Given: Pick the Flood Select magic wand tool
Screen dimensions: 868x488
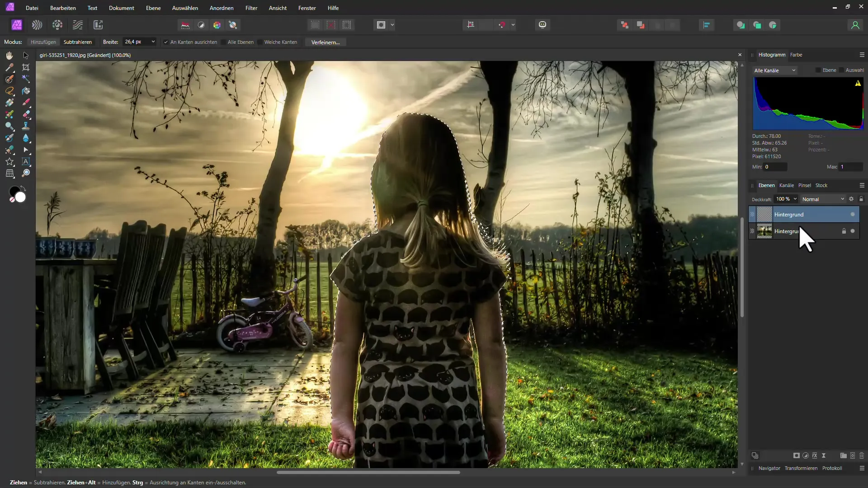Looking at the screenshot, I should point(26,79).
